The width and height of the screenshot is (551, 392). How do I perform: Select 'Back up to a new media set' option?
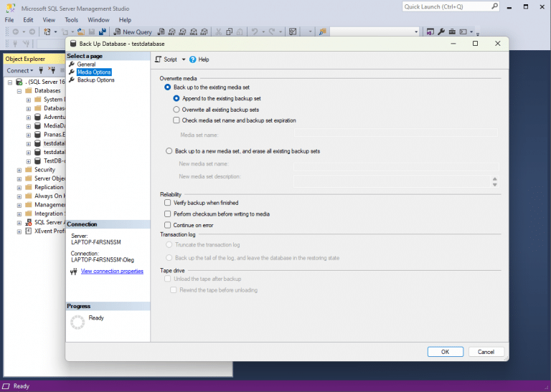point(169,151)
